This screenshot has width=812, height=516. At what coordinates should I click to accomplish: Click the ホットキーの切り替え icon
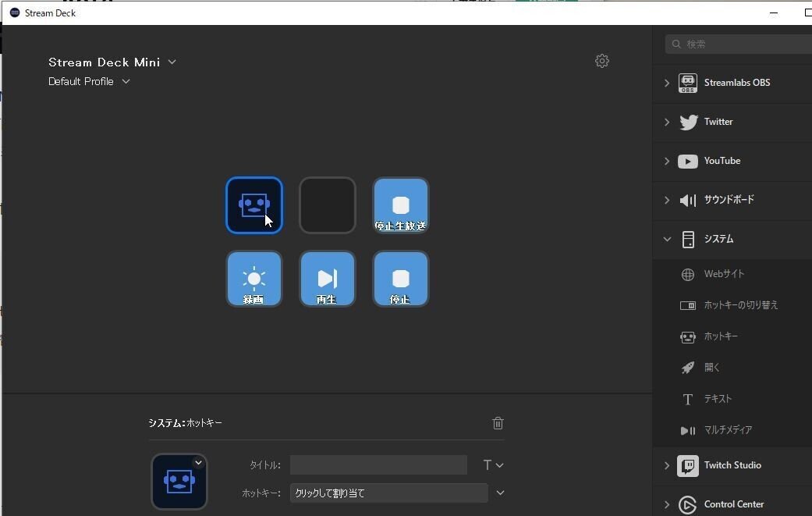click(688, 305)
